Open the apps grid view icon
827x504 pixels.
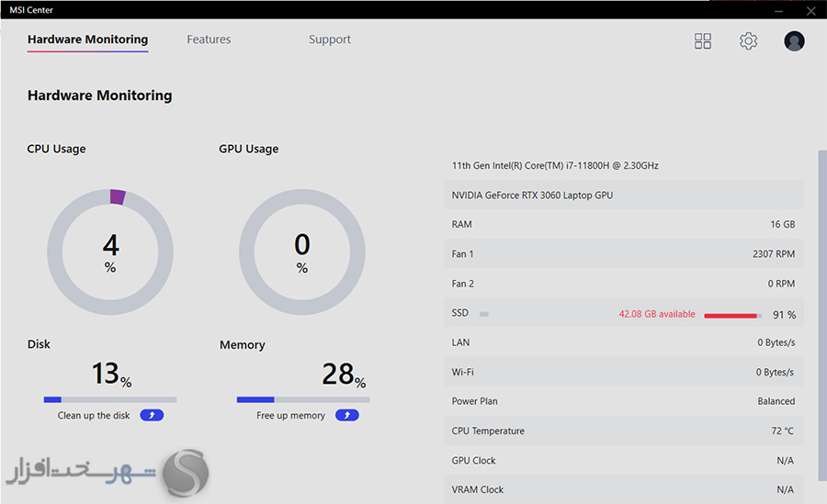pos(703,40)
